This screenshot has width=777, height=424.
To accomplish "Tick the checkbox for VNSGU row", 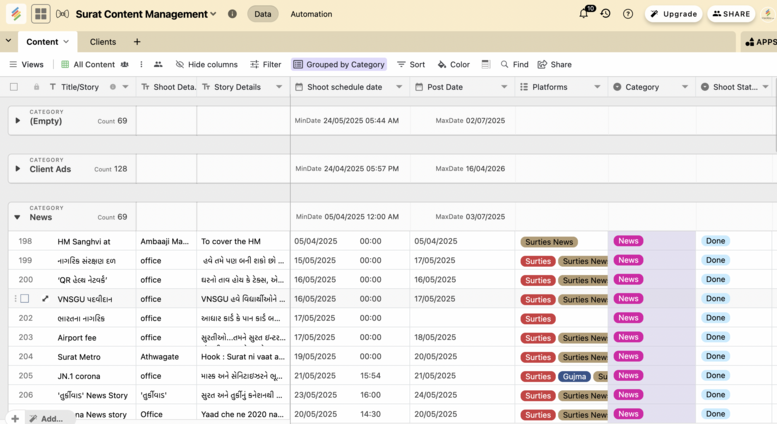I will click(25, 299).
